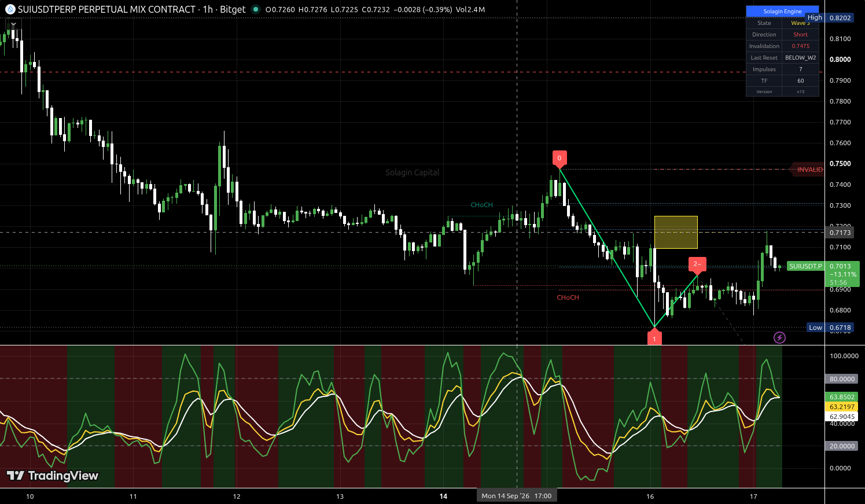Click the purple lightning bolt icon
The width and height of the screenshot is (865, 504).
tap(779, 337)
